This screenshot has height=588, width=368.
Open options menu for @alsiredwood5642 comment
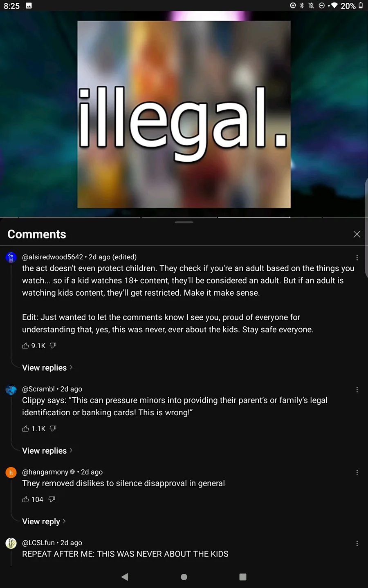click(357, 258)
